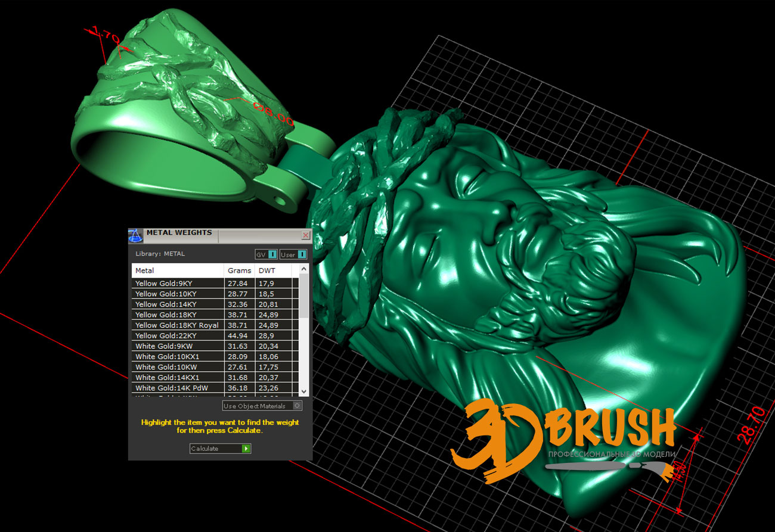The height and width of the screenshot is (532, 775).
Task: Select the Yellow Gold:22KY row
Action: tap(215, 335)
